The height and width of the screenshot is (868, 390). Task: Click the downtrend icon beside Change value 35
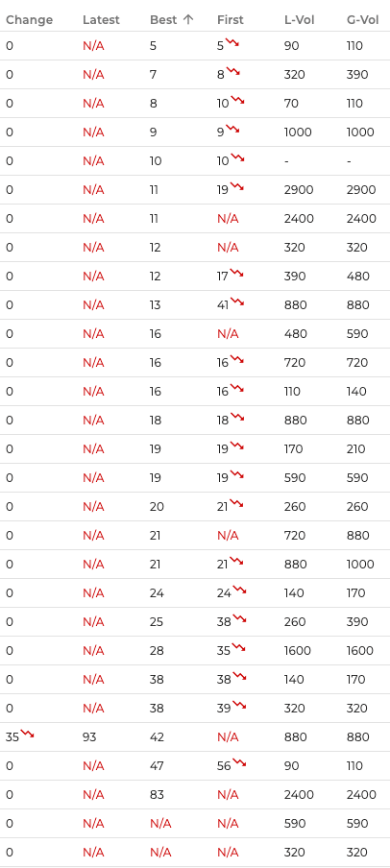pos(27,733)
